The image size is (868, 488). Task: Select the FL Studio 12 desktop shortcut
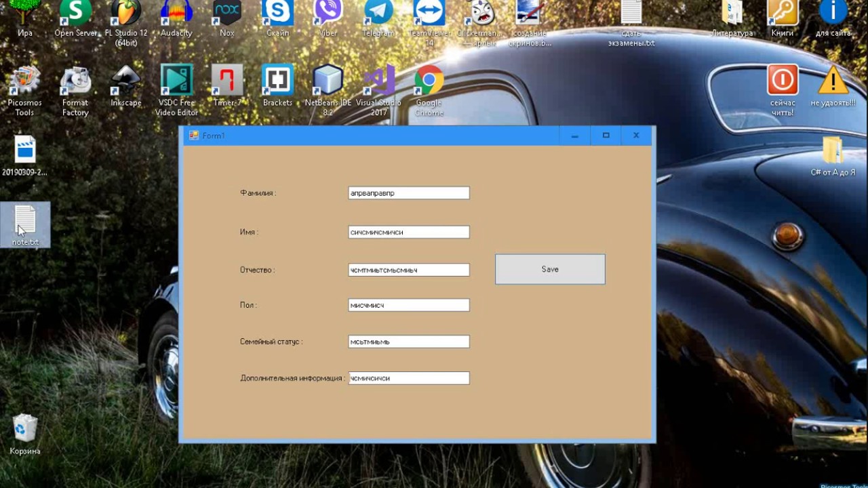[125, 23]
